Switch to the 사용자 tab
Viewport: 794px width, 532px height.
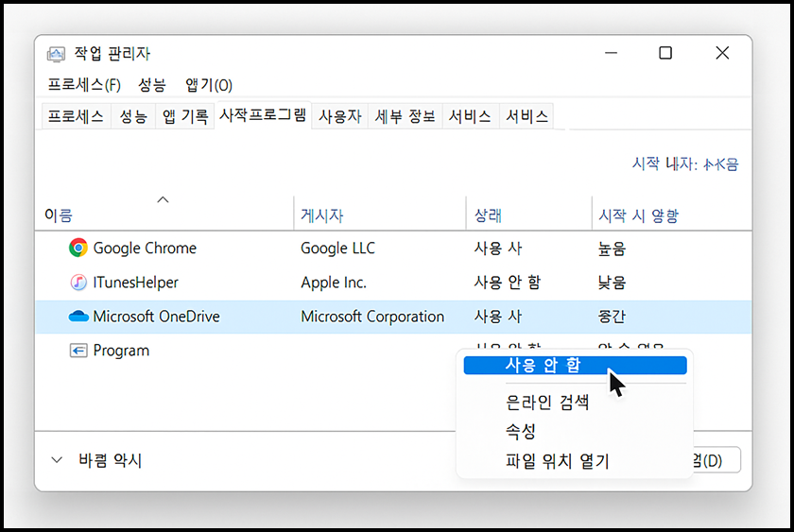339,116
